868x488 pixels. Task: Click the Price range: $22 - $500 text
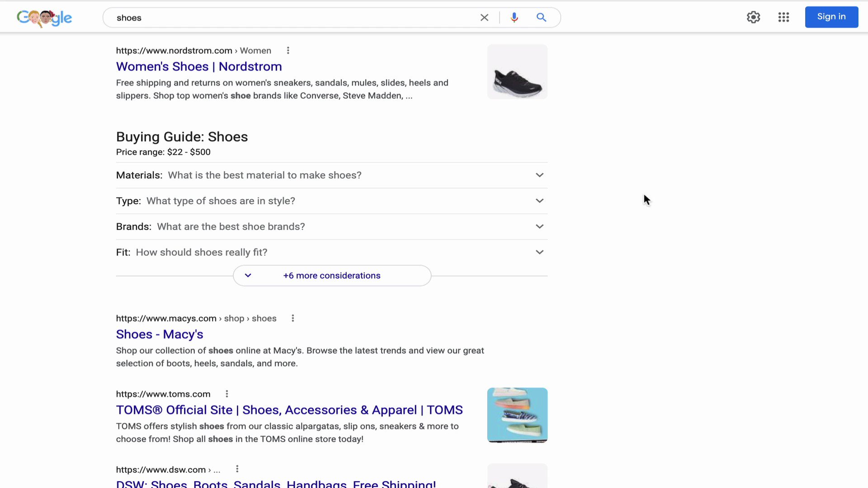click(163, 152)
